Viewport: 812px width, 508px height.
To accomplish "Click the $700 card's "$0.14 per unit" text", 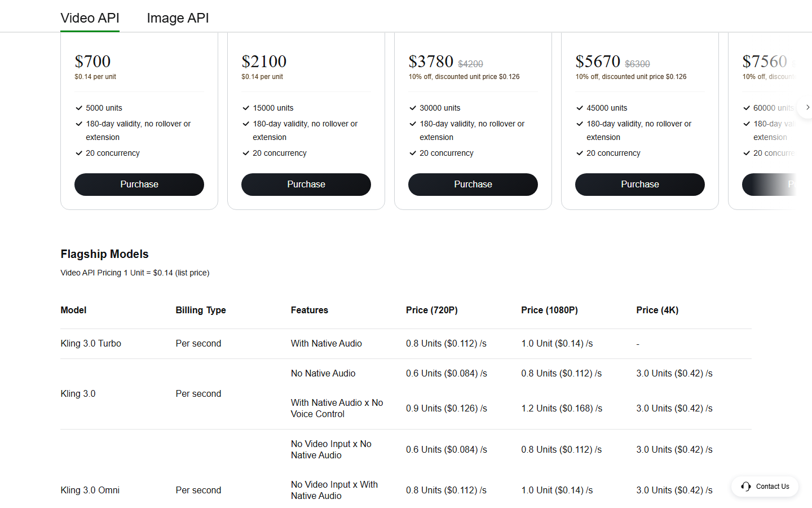I will coord(95,77).
